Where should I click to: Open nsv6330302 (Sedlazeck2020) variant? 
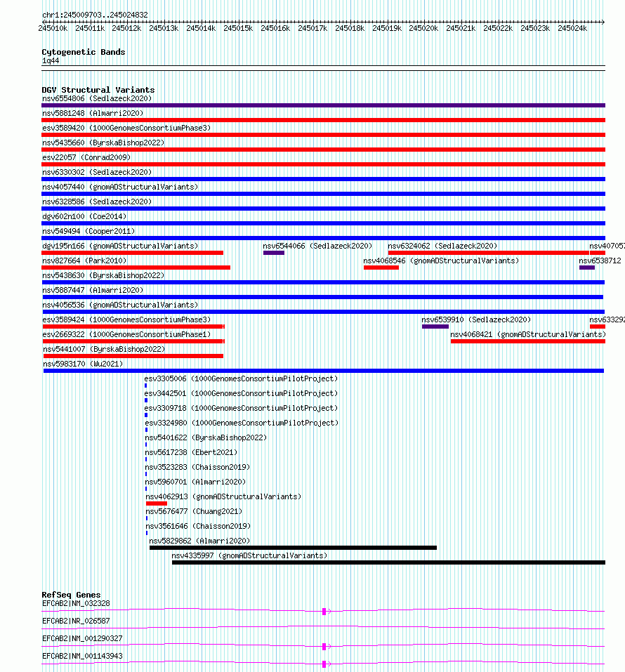pos(97,172)
